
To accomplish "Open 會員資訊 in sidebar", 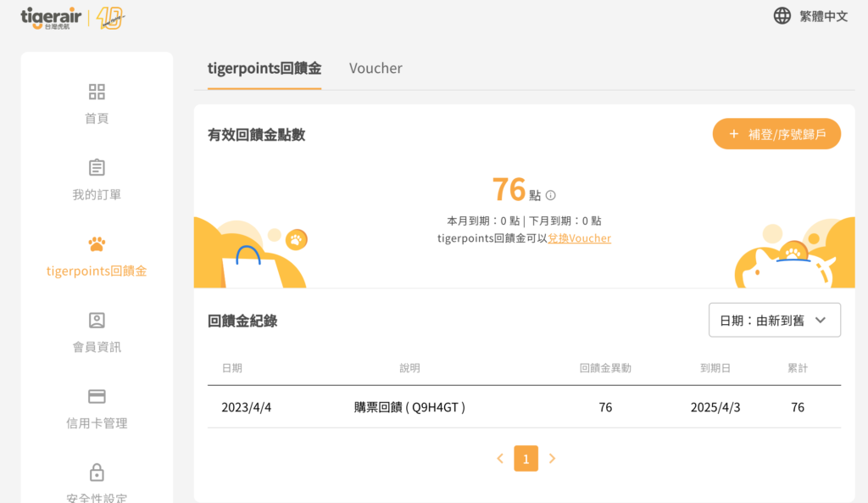I will tap(97, 347).
